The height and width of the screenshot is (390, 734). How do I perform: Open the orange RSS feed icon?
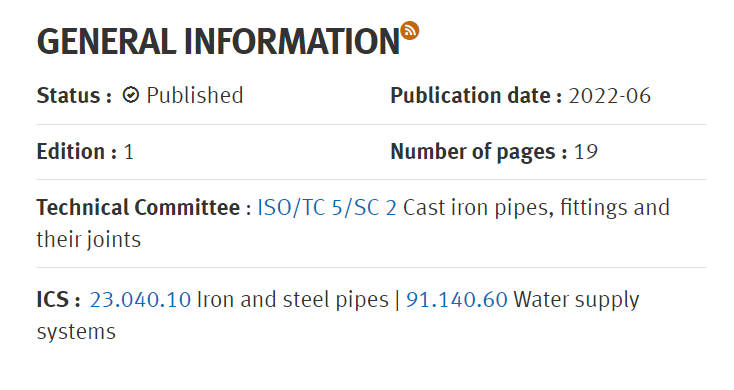tap(410, 31)
